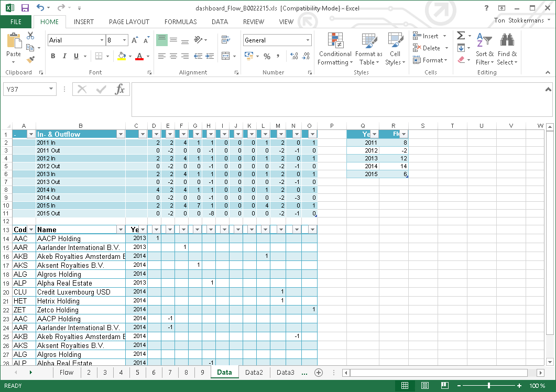Click Sort & Filter button

pos(485,49)
